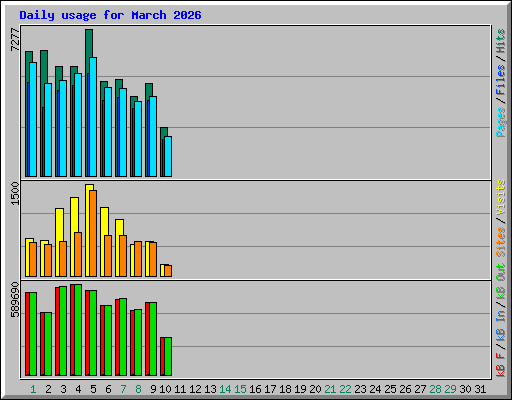Click the yellow Visits bar for day 7
Viewport: 512px width, 400px height.
(118, 228)
